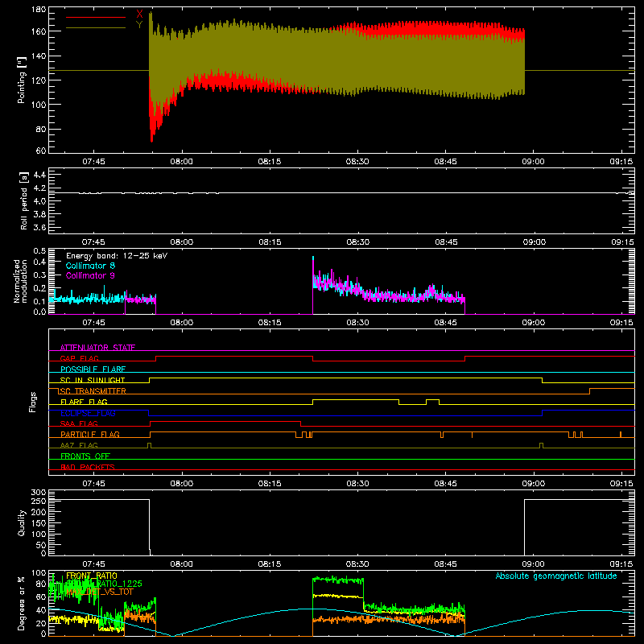Select the yellow FRONT_RATIO legend label
644x644 pixels.
click(x=92, y=576)
